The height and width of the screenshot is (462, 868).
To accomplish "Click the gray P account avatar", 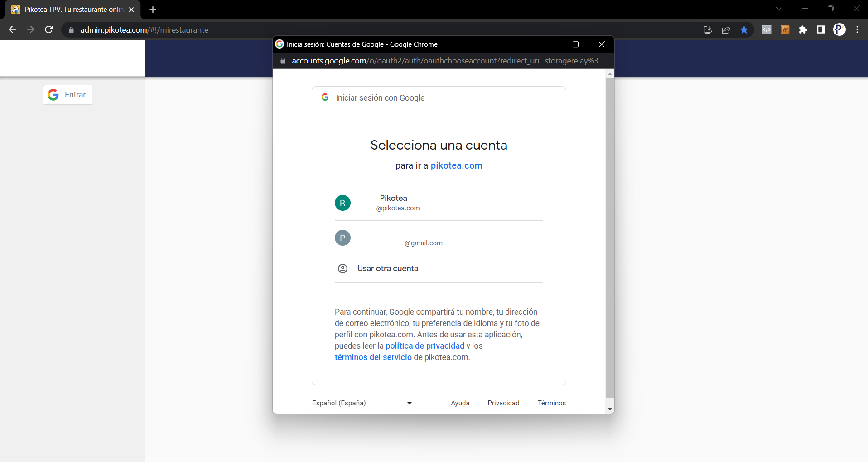I will pos(342,238).
